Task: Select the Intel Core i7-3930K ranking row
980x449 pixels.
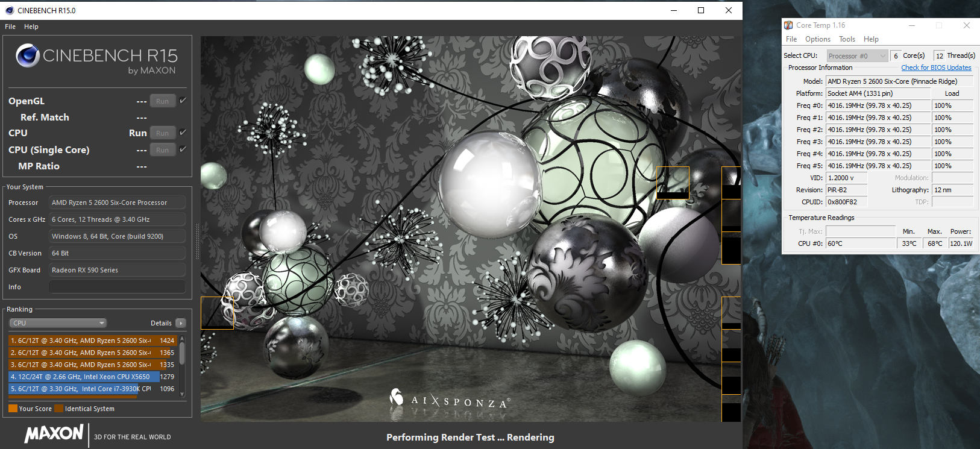Action: pos(92,389)
